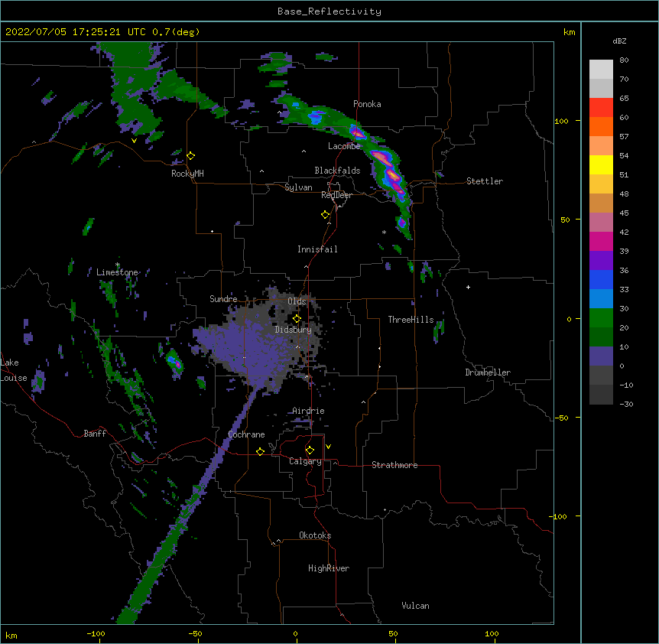Pick the dusty pink 45 dBZ legend swatch
Viewport: 659px width, 644px height.
[601, 222]
